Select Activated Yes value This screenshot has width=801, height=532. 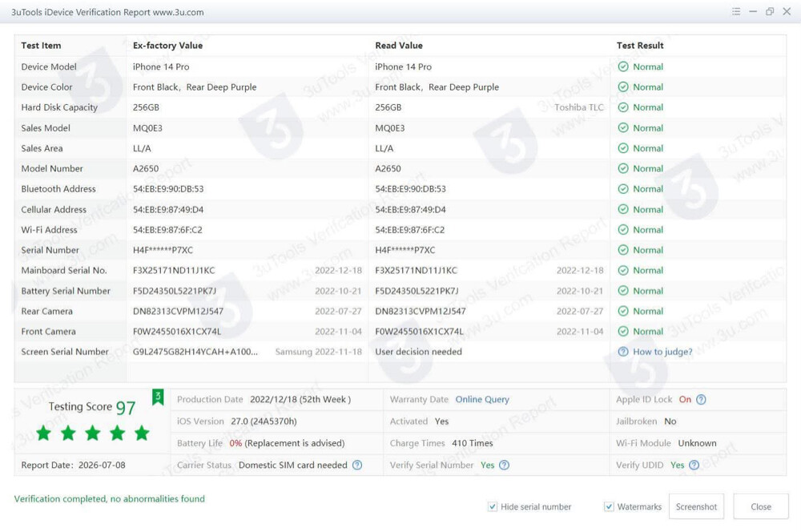pyautogui.click(x=441, y=421)
